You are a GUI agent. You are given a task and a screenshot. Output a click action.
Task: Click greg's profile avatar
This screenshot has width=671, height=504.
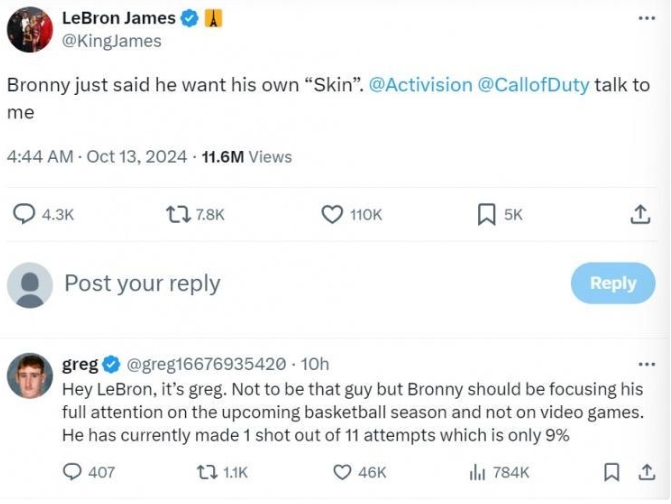point(30,376)
